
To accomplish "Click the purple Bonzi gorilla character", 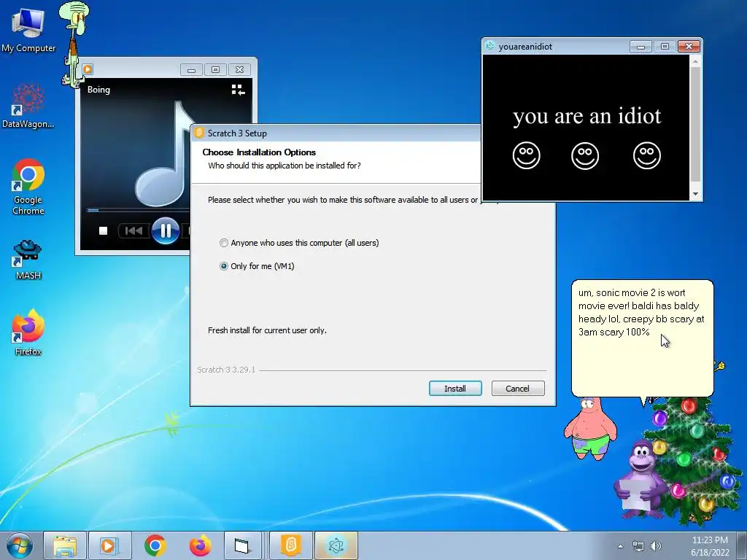I will click(x=640, y=478).
